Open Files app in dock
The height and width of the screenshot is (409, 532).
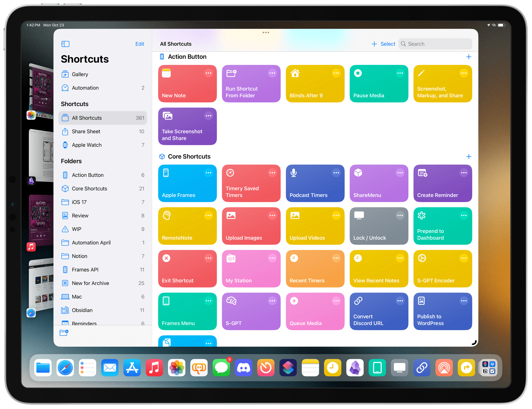(43, 367)
